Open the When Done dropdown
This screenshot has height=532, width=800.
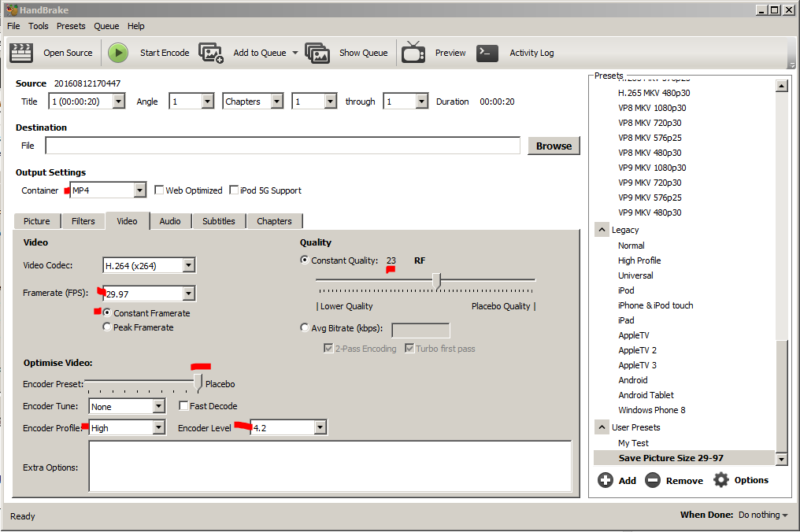[x=763, y=515]
